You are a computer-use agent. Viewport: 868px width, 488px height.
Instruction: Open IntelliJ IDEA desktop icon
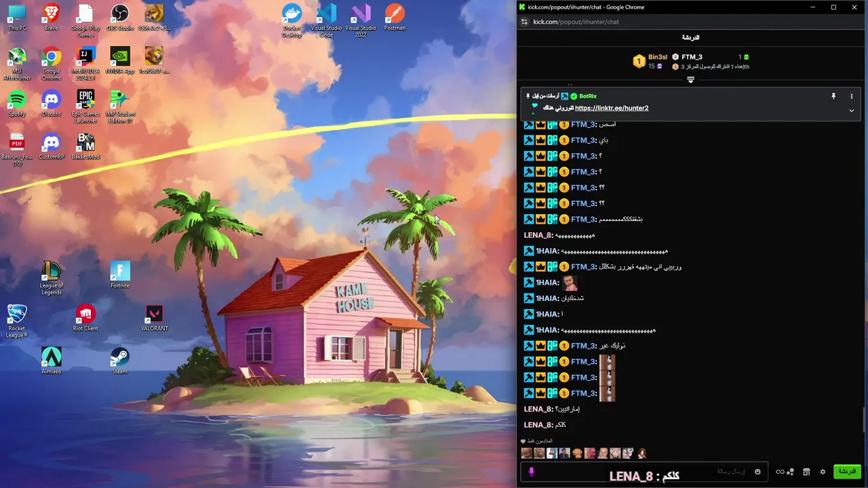[85, 64]
